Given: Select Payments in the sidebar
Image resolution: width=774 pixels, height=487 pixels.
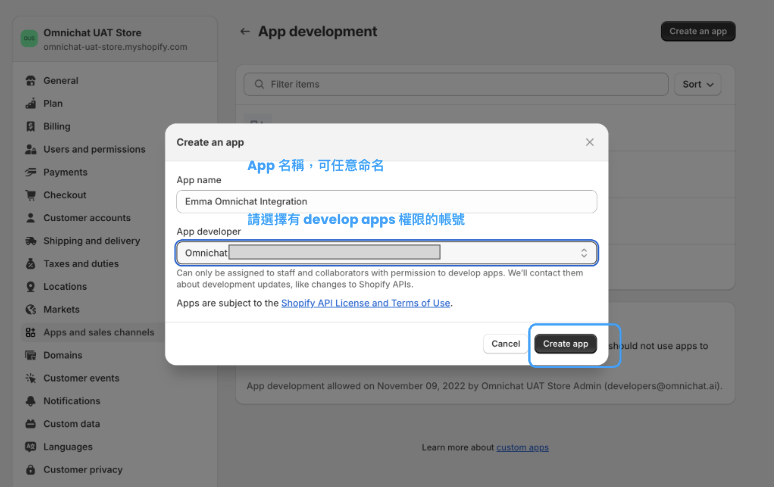Looking at the screenshot, I should (65, 172).
